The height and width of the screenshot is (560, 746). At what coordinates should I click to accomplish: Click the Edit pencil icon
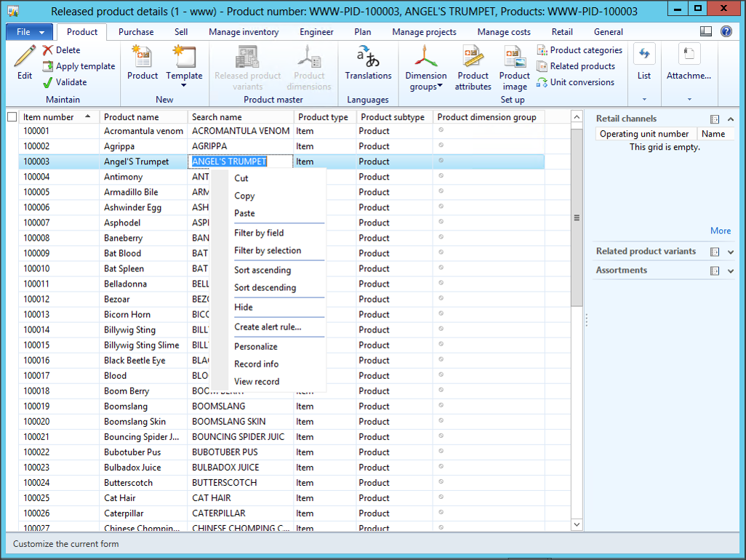(x=25, y=57)
